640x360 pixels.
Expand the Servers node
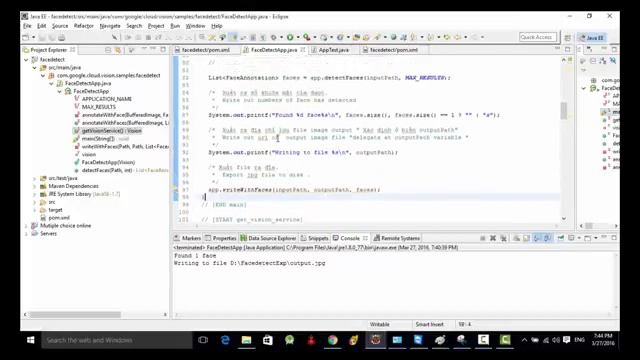(x=27, y=233)
